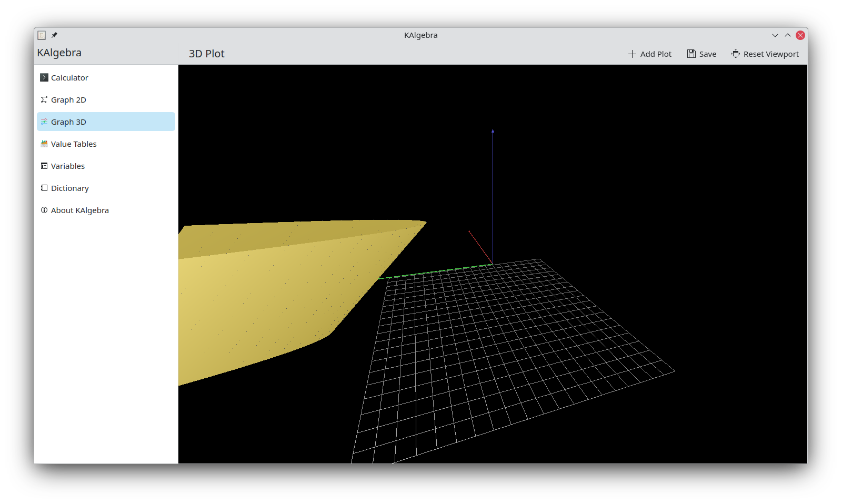Image resolution: width=842 pixels, height=504 pixels.
Task: Open Variables using its list icon
Action: click(x=44, y=166)
